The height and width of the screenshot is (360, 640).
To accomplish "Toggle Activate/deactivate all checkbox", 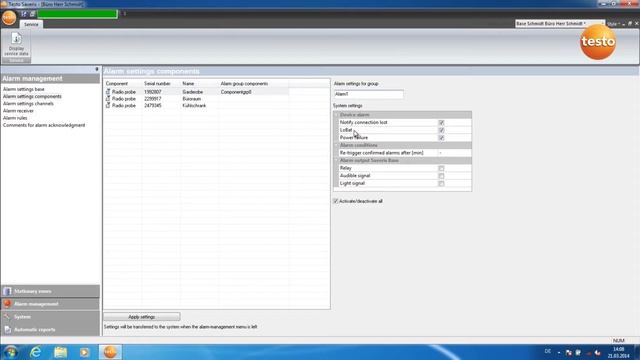I will [336, 201].
